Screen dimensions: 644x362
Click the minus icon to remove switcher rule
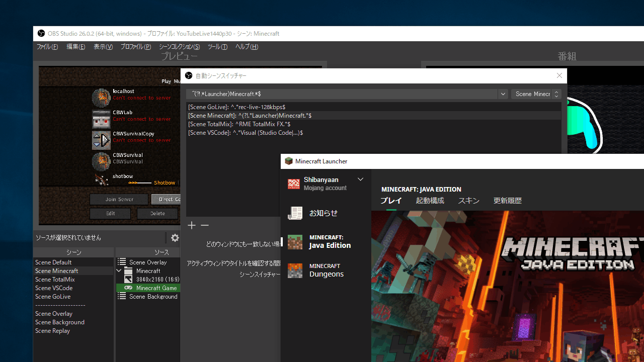pyautogui.click(x=205, y=225)
